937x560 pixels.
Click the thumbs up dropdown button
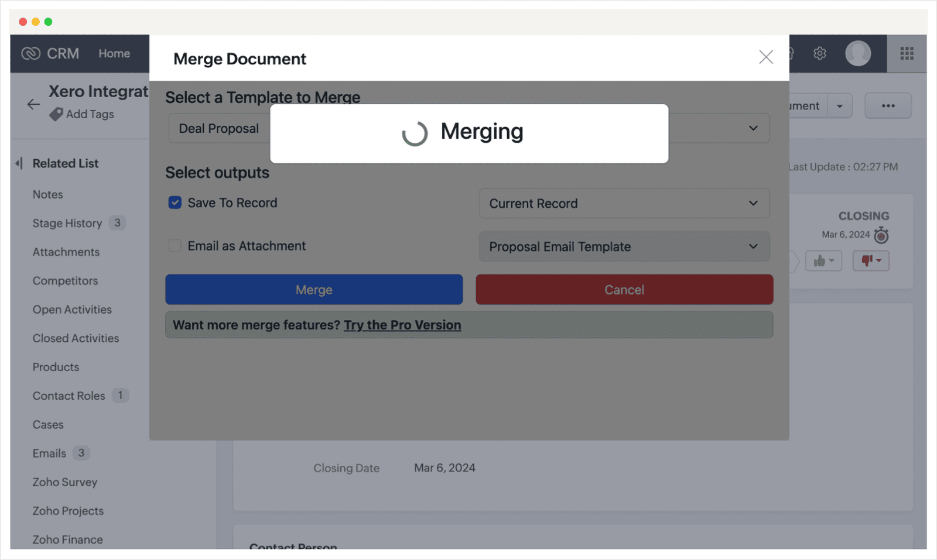[x=824, y=261]
